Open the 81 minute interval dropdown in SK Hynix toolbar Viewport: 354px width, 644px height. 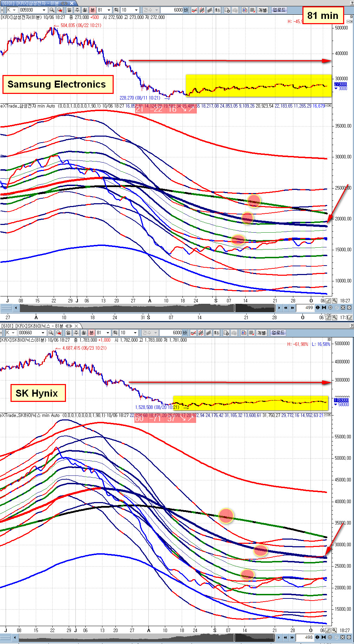[108, 333]
